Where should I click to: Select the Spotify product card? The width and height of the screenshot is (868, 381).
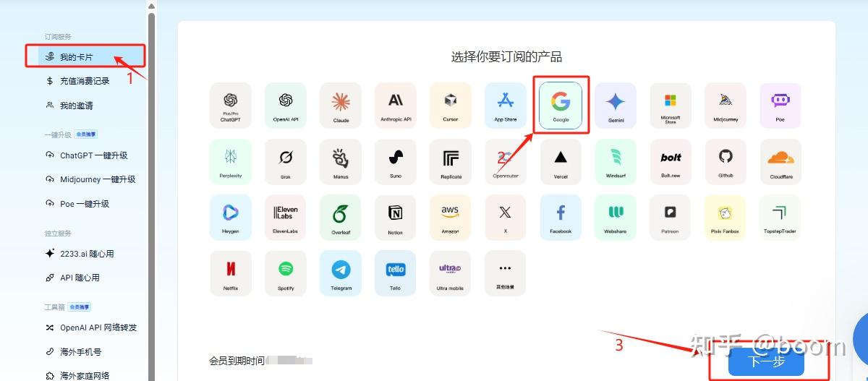tap(286, 273)
